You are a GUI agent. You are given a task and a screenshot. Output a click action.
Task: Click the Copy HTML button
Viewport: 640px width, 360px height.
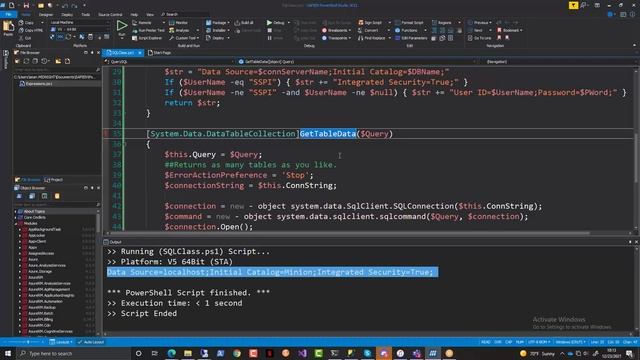pyautogui.click(x=31, y=30)
